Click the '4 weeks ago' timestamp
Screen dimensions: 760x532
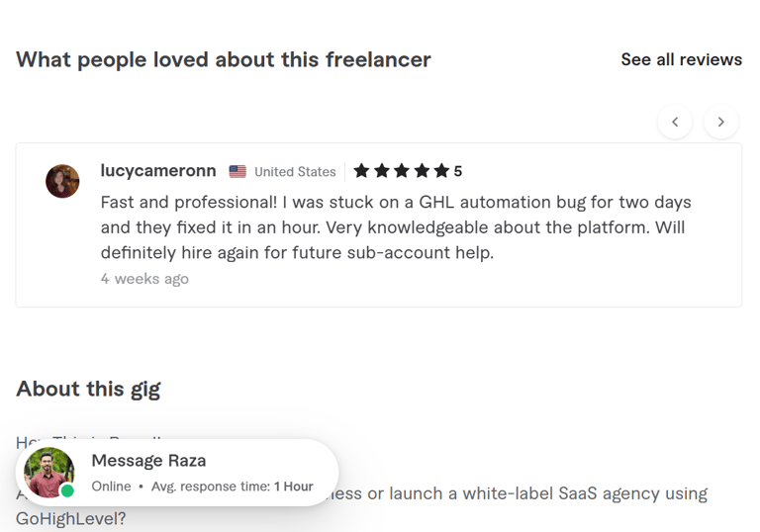point(144,279)
